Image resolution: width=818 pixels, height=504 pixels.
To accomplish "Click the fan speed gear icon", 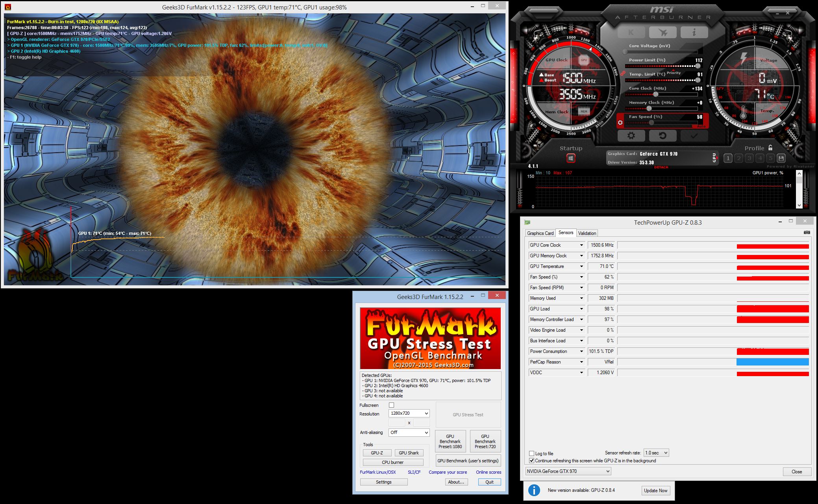I will click(620, 123).
